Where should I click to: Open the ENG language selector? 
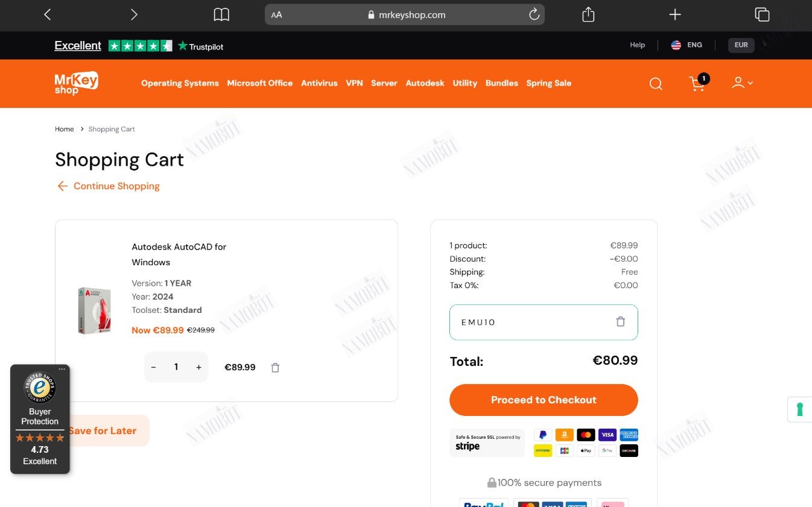click(687, 45)
